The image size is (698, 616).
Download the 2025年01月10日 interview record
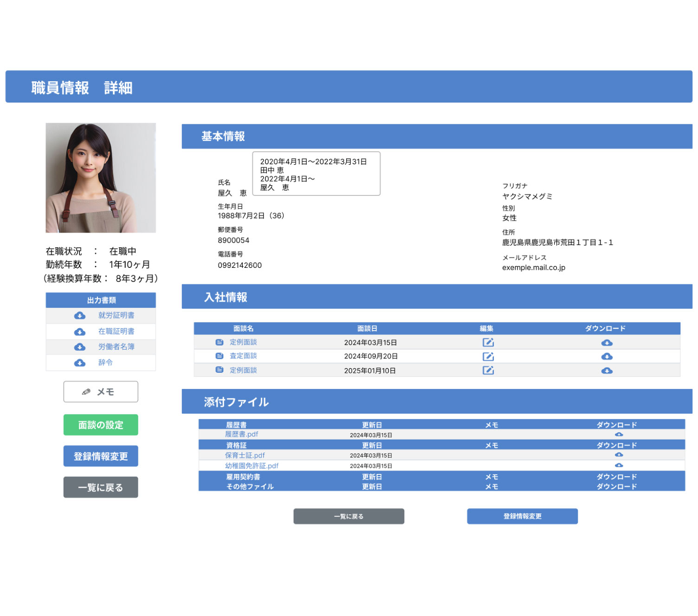607,371
